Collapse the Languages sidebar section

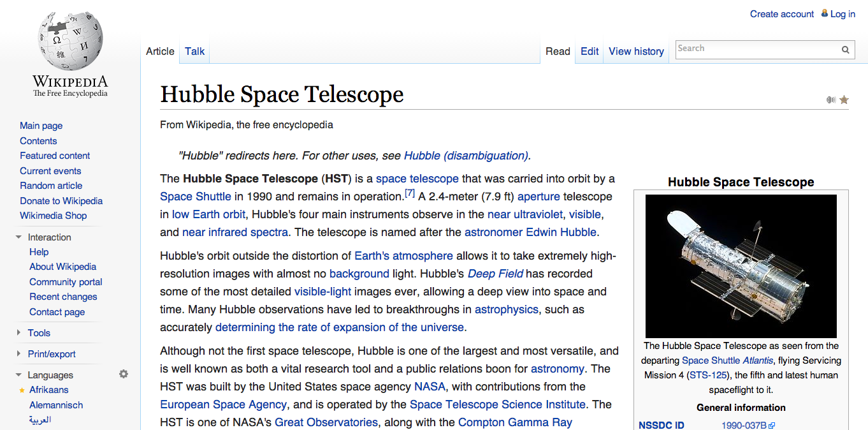click(18, 374)
